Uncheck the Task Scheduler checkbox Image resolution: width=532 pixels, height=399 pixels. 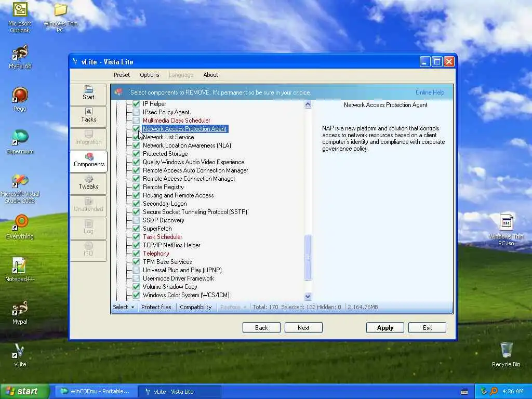click(x=136, y=237)
